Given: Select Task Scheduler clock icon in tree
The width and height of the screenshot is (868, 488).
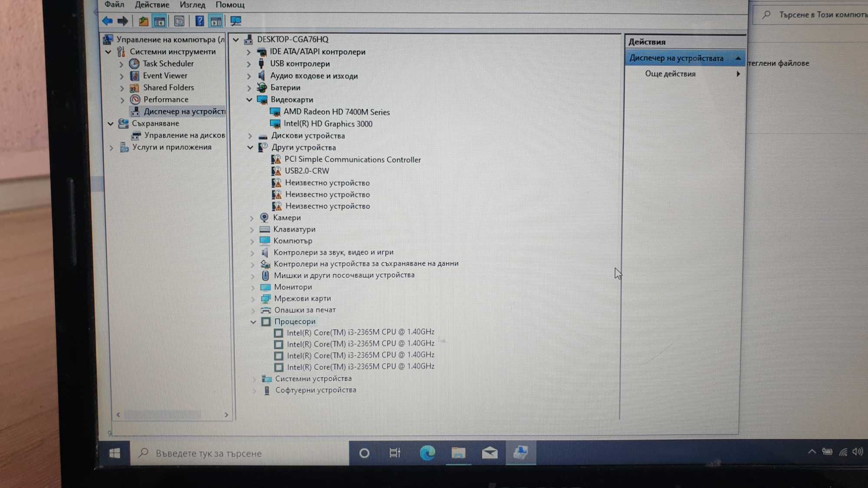Looking at the screenshot, I should click(x=135, y=64).
